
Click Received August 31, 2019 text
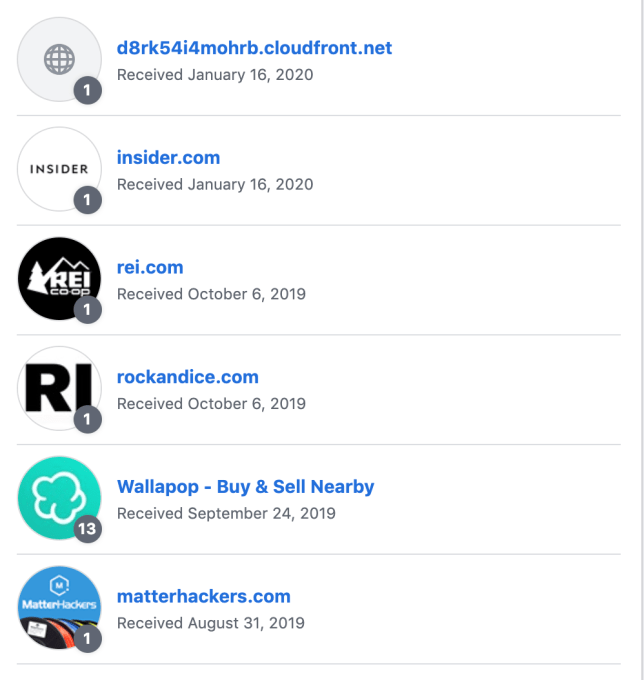point(210,623)
